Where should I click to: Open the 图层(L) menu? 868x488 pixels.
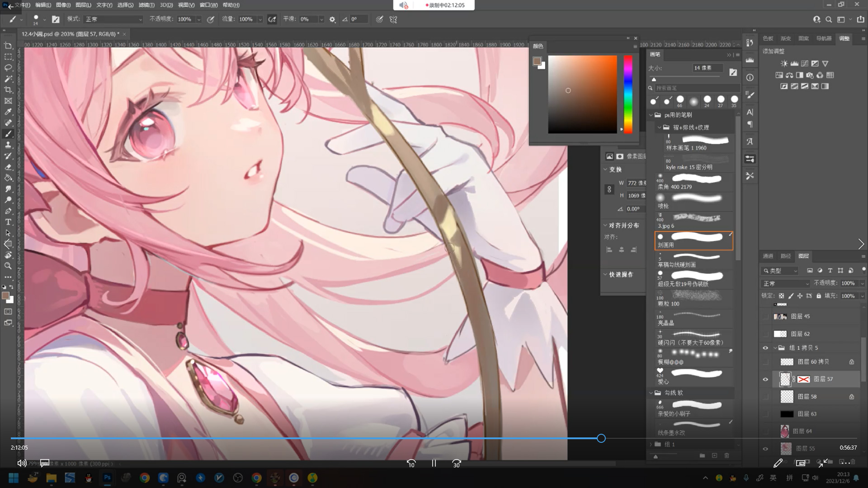coord(83,5)
